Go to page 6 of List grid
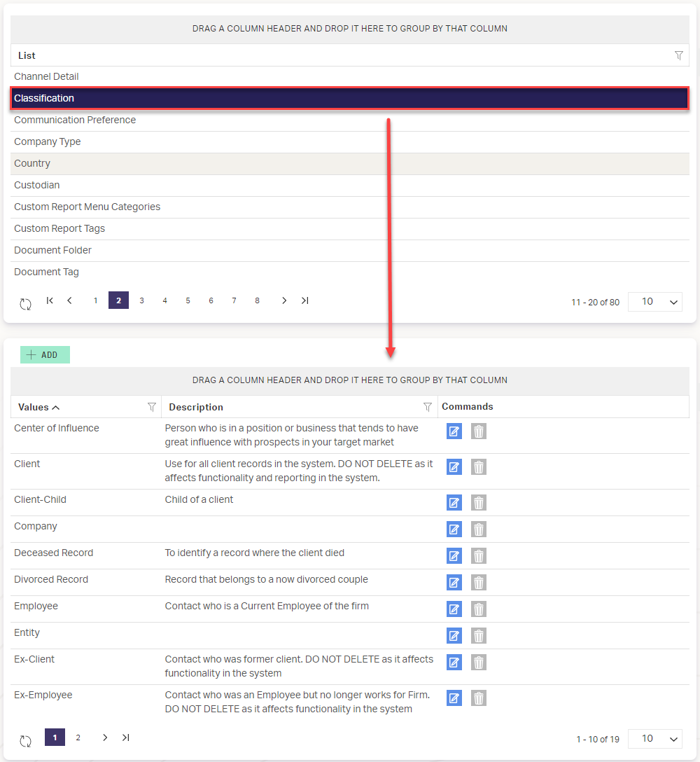The width and height of the screenshot is (700, 762). click(211, 300)
